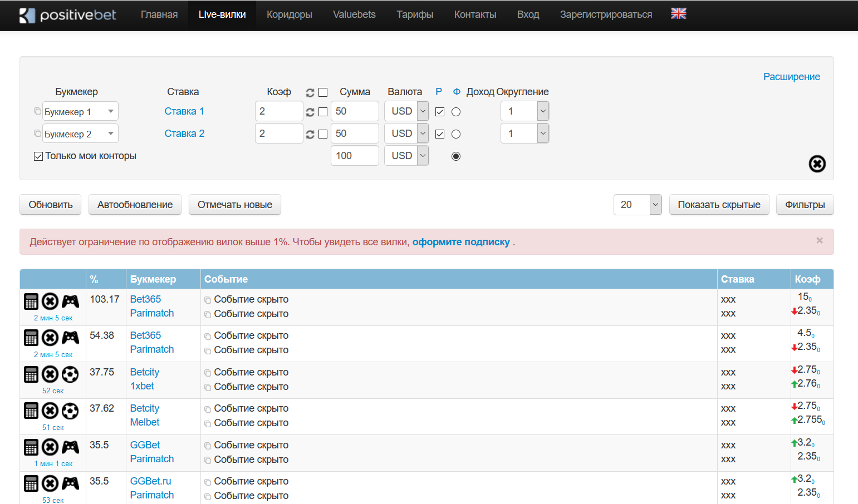858x504 pixels.
Task: Hide the GGBet.ru surebet with X icon
Action: pyautogui.click(x=50, y=483)
